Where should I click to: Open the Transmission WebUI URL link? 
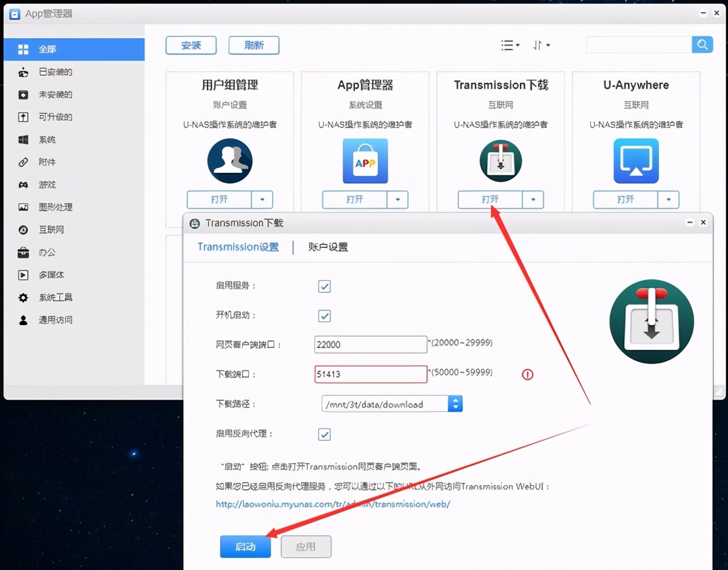[x=333, y=504]
